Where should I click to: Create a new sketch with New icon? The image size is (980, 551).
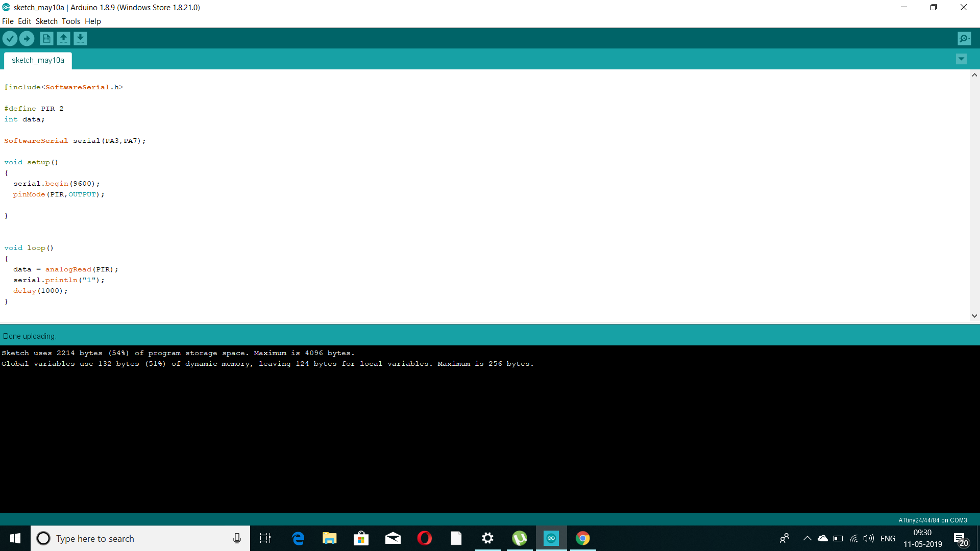pyautogui.click(x=46, y=38)
